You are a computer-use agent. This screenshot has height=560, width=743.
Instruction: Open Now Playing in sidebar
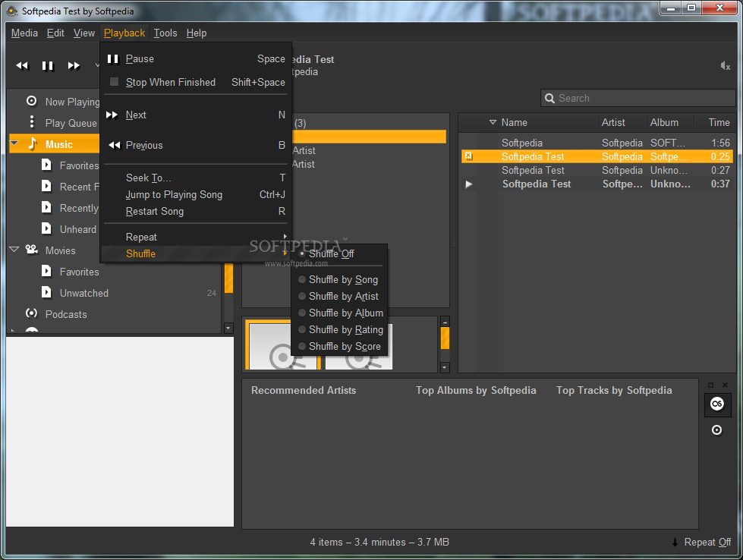coord(72,102)
